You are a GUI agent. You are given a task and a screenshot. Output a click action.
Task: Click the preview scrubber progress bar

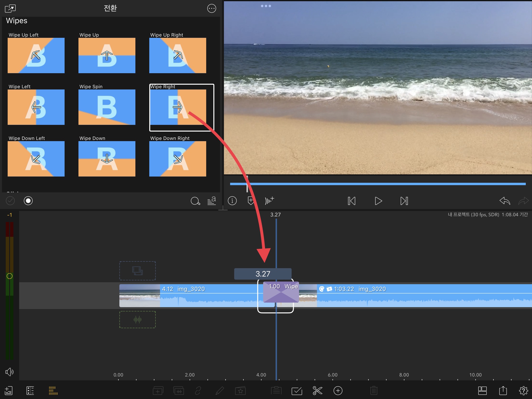point(378,184)
